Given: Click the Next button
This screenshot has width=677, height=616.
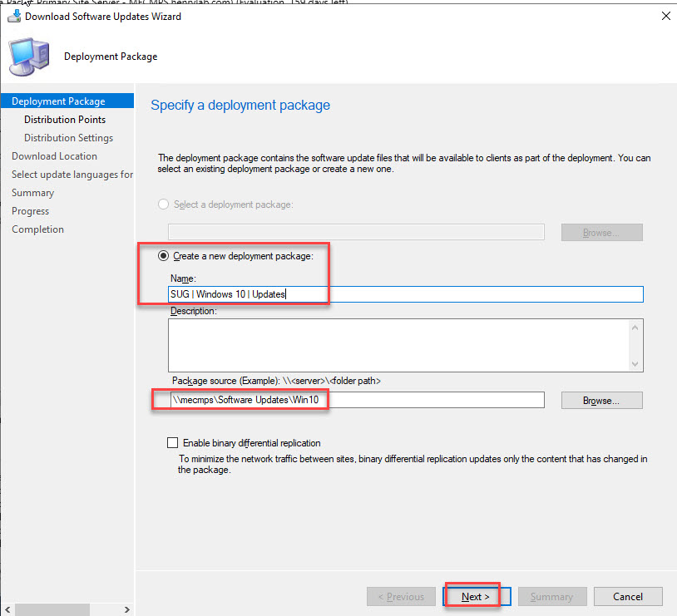Looking at the screenshot, I should click(476, 597).
